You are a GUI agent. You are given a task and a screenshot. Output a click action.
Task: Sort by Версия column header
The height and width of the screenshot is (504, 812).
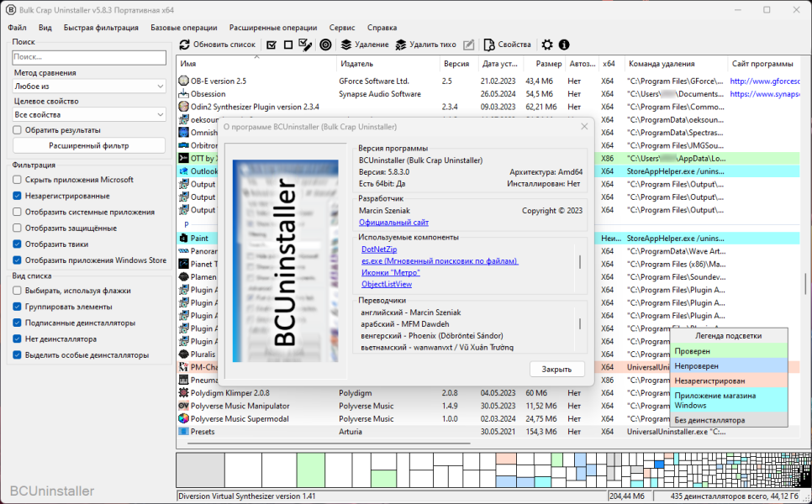(458, 64)
